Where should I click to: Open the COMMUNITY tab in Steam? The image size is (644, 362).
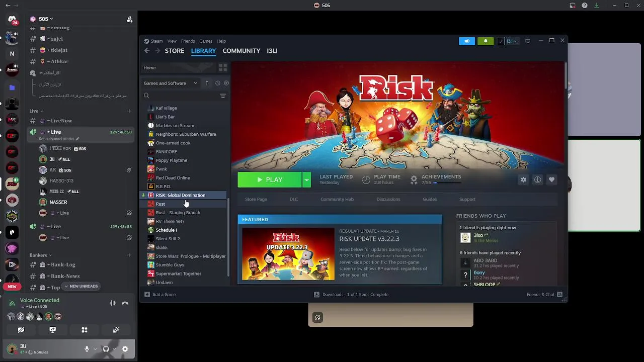242,51
